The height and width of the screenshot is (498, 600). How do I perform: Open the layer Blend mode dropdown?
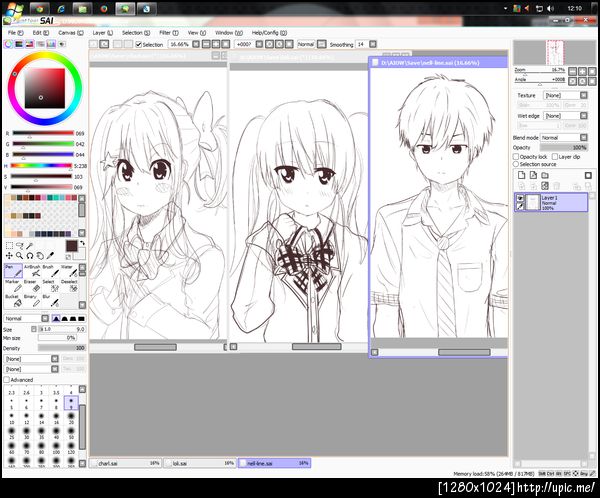coord(564,137)
